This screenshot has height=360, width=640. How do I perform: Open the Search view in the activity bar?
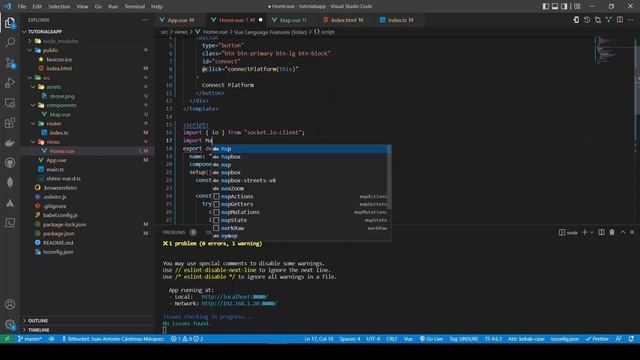click(10, 42)
